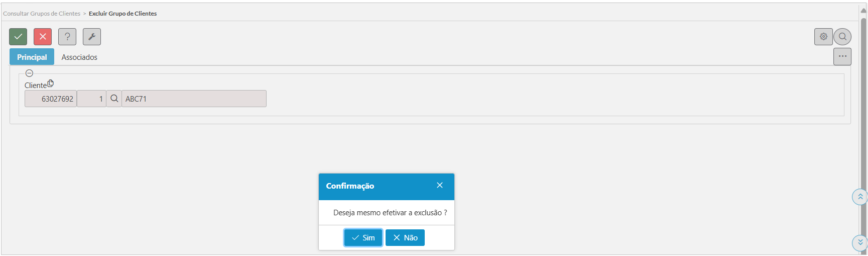
Task: Close the Confirmação dialog with X
Action: [x=440, y=185]
